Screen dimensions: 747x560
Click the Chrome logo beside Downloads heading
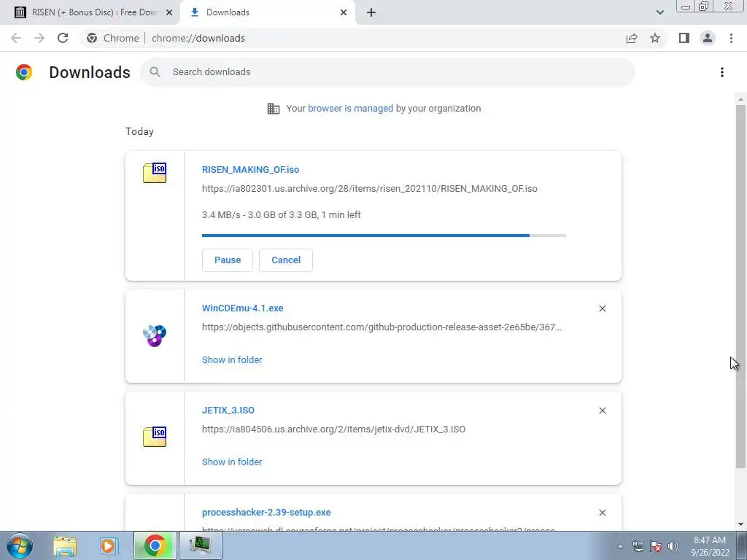pyautogui.click(x=24, y=72)
